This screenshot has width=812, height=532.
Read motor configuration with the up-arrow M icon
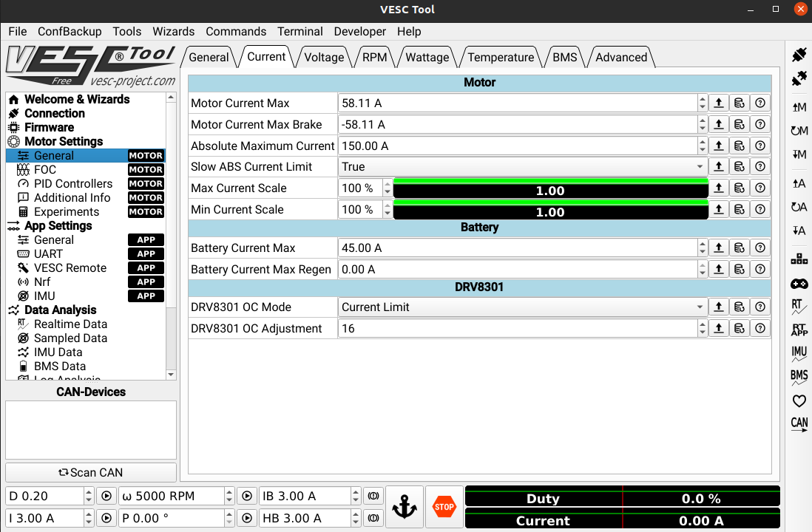[x=799, y=107]
